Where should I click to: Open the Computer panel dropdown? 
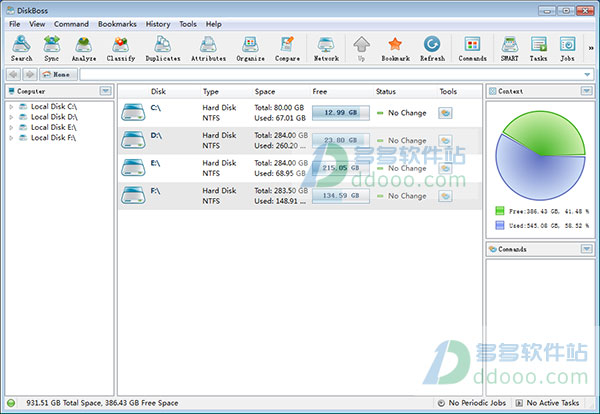coord(105,91)
